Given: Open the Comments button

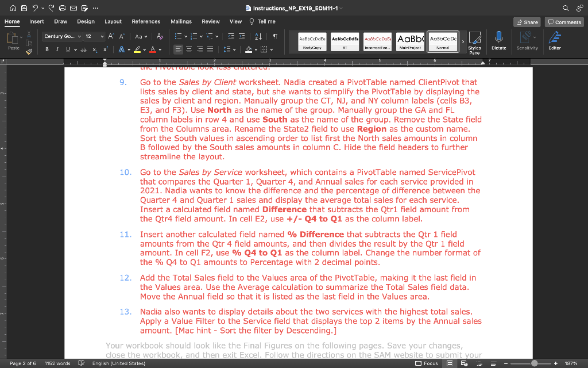Looking at the screenshot, I should tap(564, 22).
